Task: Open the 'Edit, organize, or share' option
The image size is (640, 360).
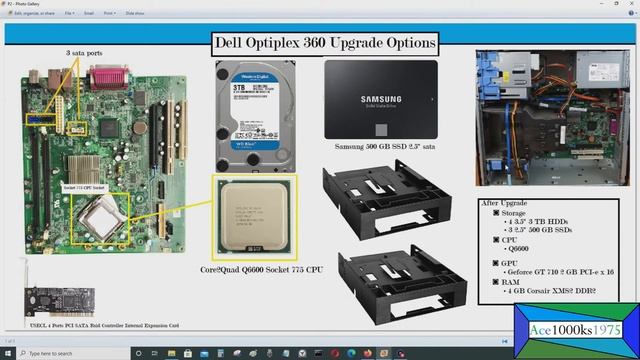Action: (32, 13)
